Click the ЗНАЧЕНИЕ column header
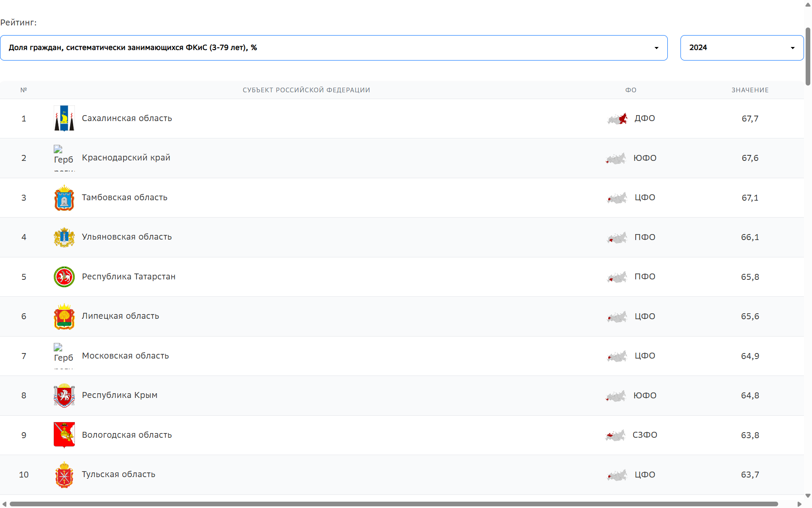812x508 pixels. pos(750,90)
